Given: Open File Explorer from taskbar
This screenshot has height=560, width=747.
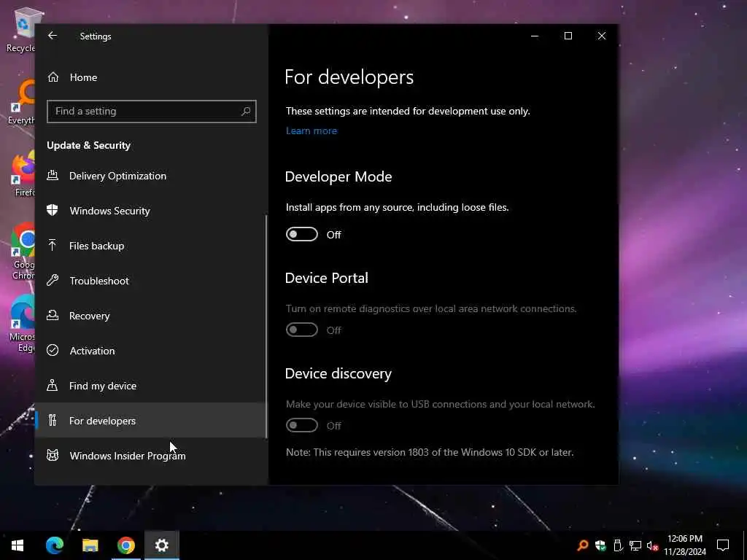Looking at the screenshot, I should pos(90,545).
